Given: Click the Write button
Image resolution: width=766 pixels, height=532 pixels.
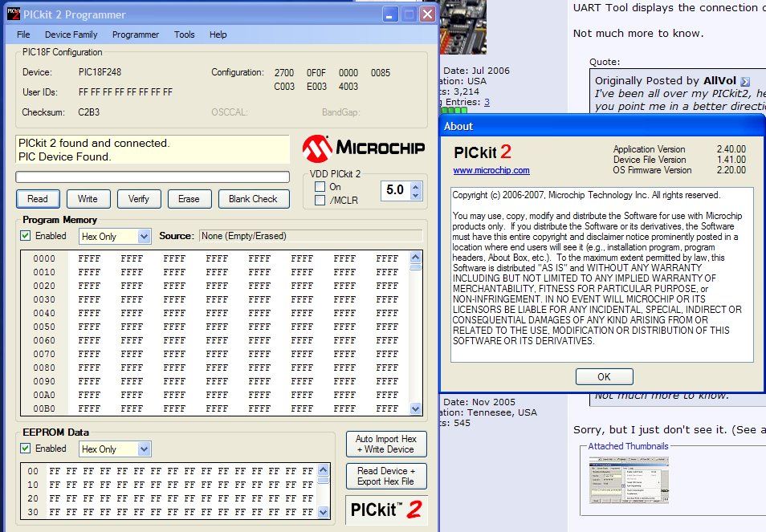Looking at the screenshot, I should tap(88, 199).
